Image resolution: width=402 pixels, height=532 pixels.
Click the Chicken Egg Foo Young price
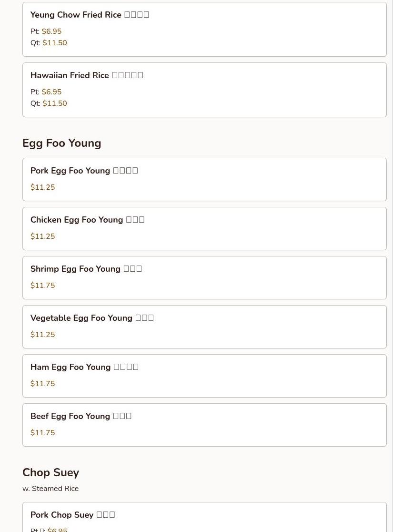[x=42, y=236]
